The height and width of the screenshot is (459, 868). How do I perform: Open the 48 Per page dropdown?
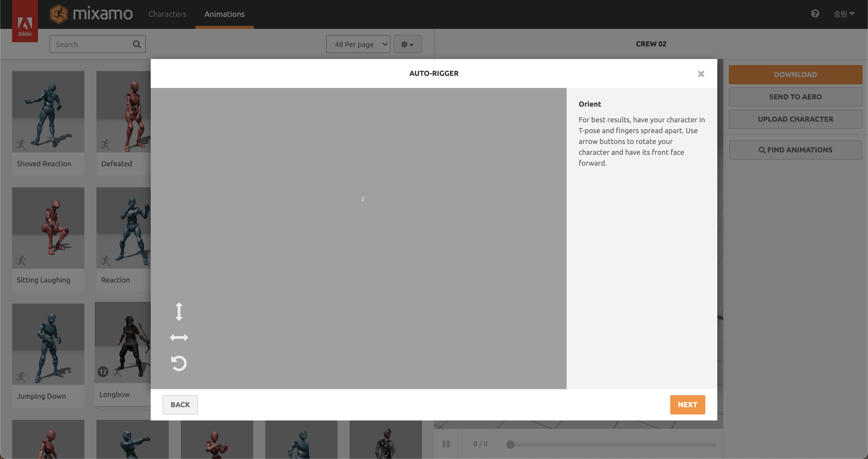click(358, 44)
